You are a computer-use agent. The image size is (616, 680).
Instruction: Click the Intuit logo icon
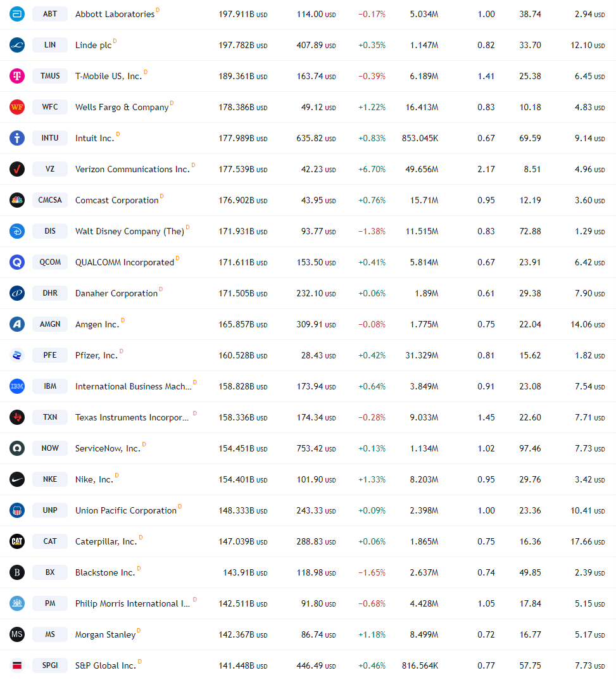(x=17, y=138)
